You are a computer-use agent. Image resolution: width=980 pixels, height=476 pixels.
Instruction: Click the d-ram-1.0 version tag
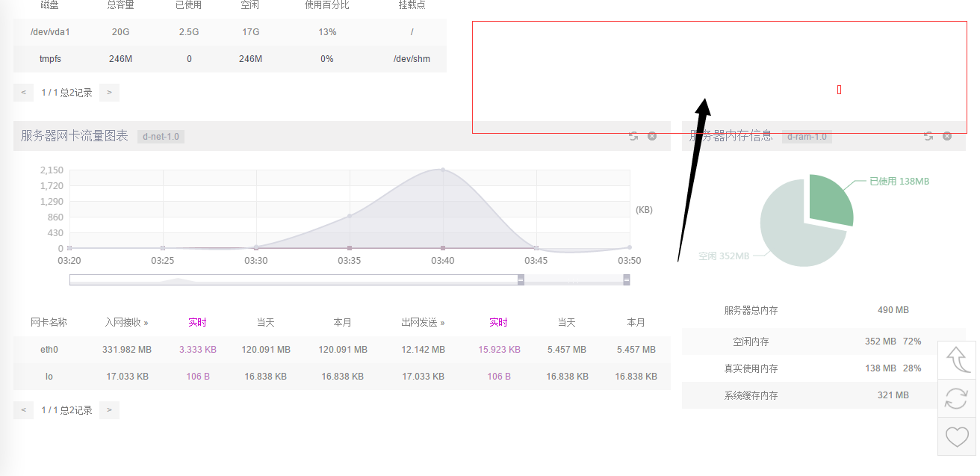click(807, 137)
